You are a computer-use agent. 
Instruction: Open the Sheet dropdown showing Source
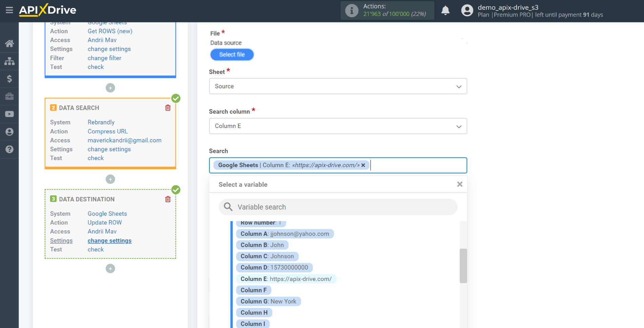[x=338, y=86]
